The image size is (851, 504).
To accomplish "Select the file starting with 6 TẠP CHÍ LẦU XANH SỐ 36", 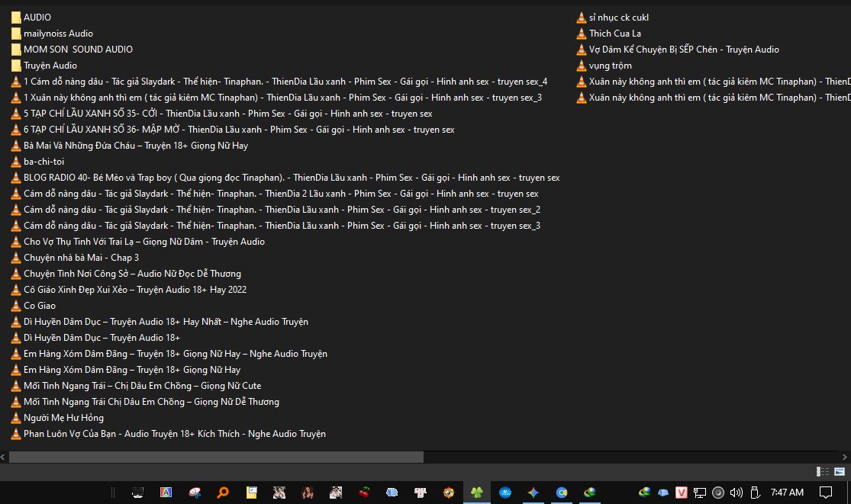I will click(233, 130).
